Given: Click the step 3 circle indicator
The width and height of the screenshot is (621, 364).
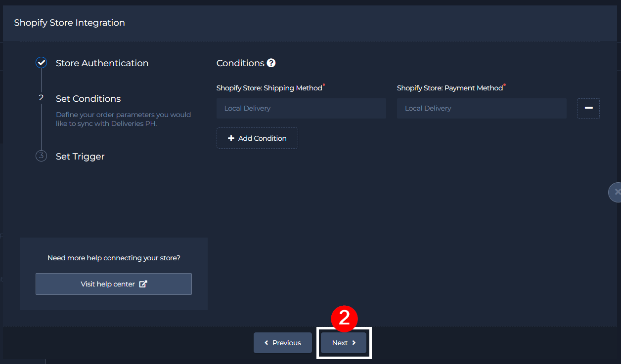Looking at the screenshot, I should 42,156.
